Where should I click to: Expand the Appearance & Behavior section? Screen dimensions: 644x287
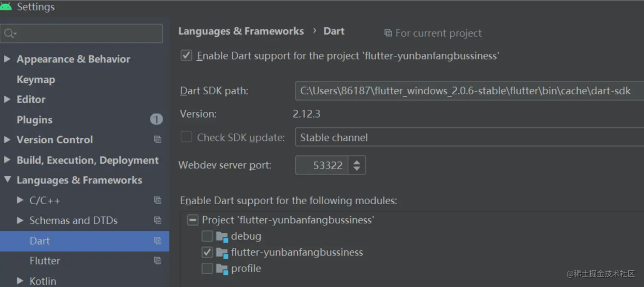click(x=7, y=59)
